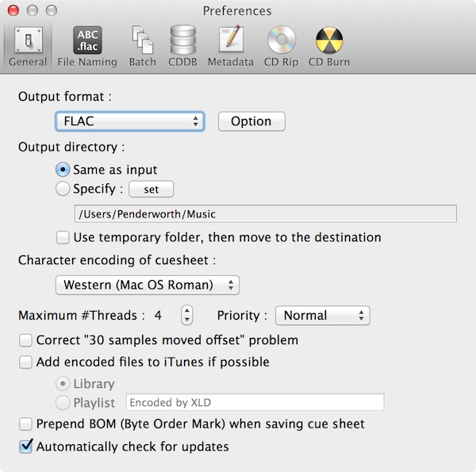The image size is (476, 472).
Task: Select the Same as input radio button
Action: [63, 170]
